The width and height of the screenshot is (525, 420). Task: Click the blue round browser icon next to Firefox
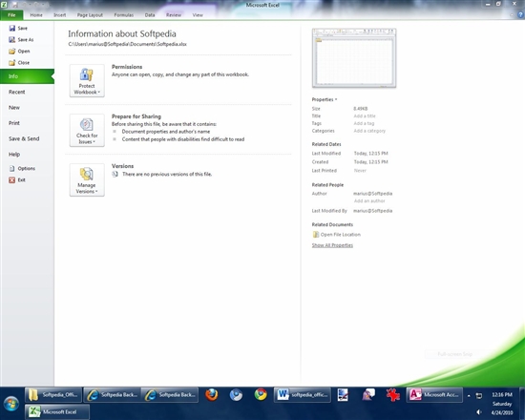(x=236, y=394)
